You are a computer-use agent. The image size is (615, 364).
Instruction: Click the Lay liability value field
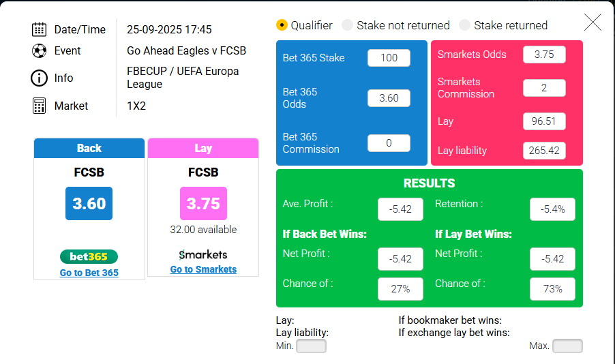[544, 151]
